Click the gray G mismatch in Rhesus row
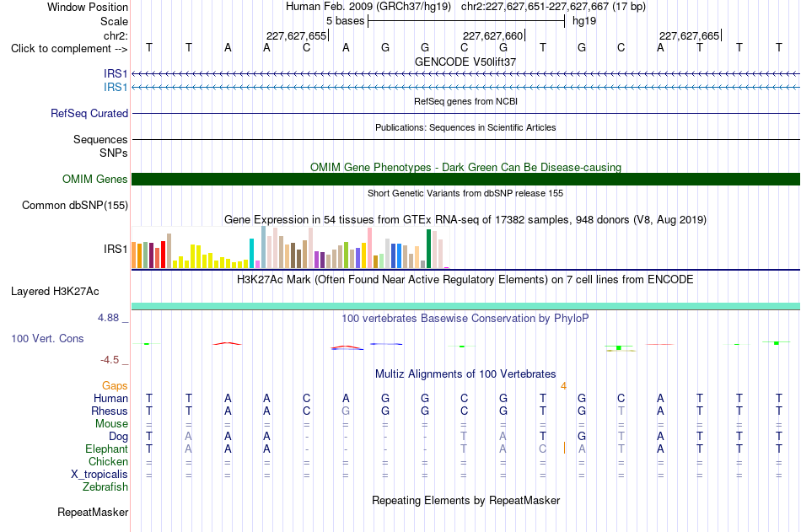801x532 pixels. point(346,411)
